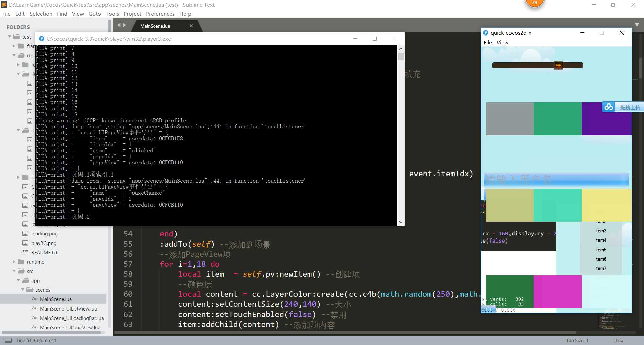644x345 pixels.
Task: Click the orange 79 badge at top
Action: pos(534,3)
